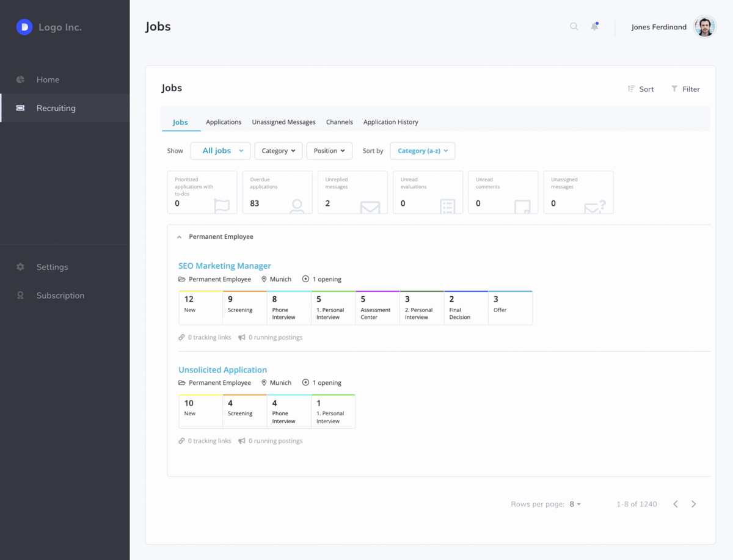Open the SEO Marketing Manager job link

pyautogui.click(x=225, y=266)
